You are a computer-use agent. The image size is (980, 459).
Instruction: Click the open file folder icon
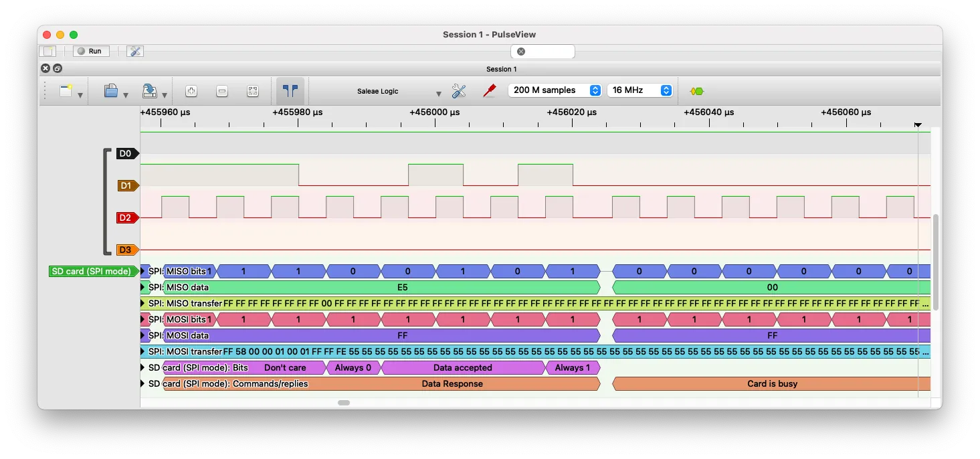pyautogui.click(x=111, y=91)
